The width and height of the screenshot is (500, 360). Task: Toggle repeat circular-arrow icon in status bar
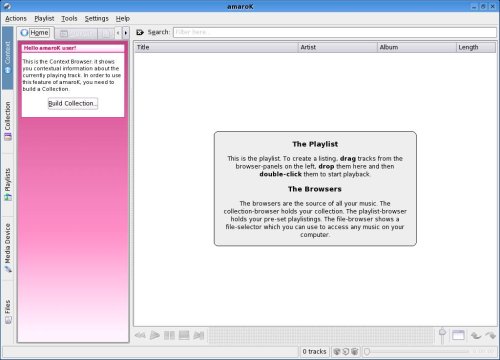click(346, 351)
